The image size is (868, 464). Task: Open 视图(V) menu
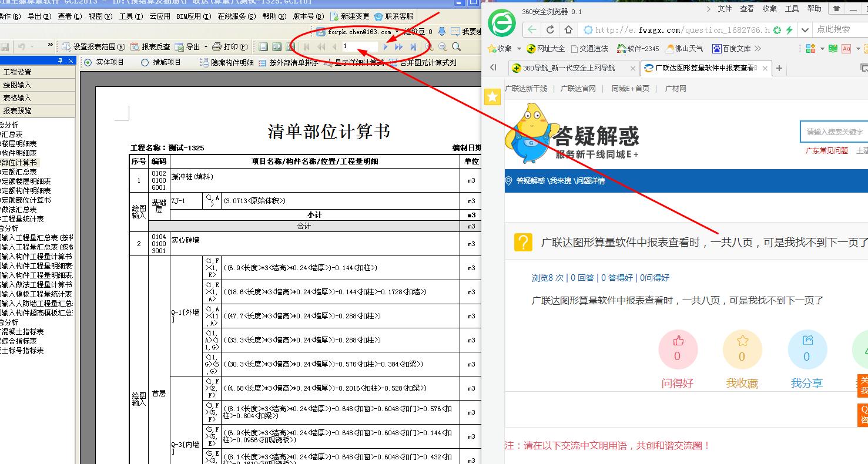click(x=100, y=16)
